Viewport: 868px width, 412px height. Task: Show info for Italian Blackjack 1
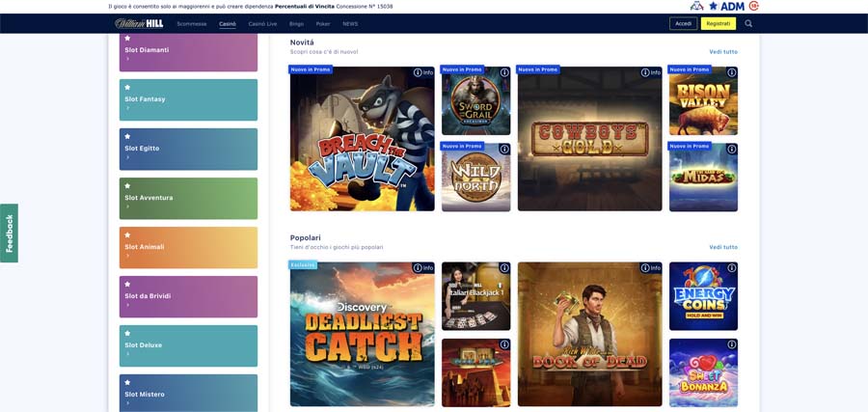(504, 268)
